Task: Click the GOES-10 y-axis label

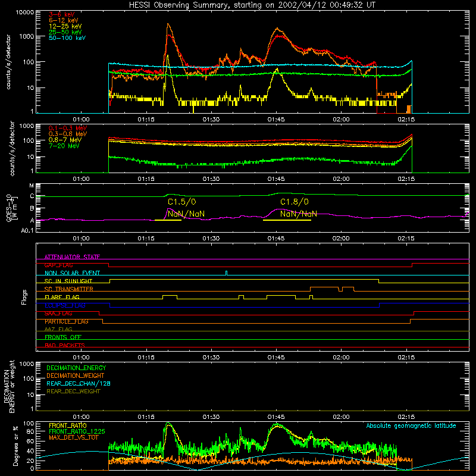Action: point(12,208)
